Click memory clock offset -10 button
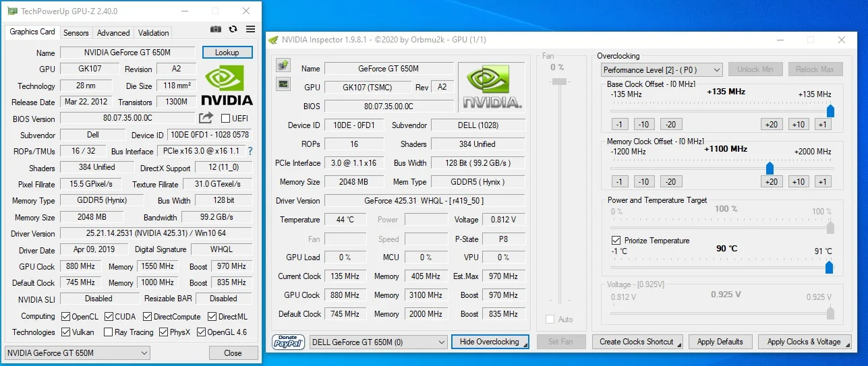868x366 pixels. (x=644, y=181)
